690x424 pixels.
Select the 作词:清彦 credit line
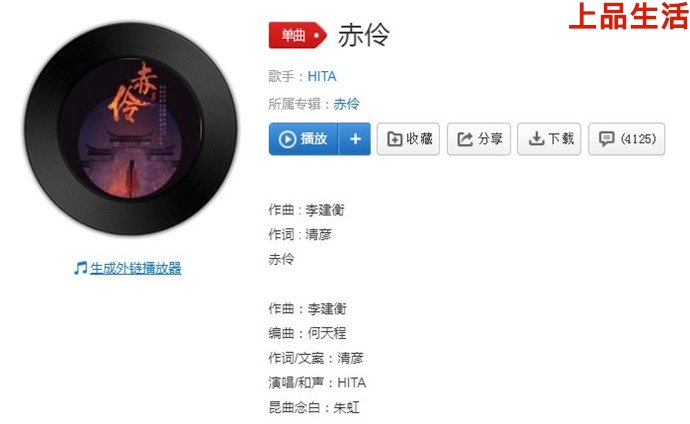[300, 234]
